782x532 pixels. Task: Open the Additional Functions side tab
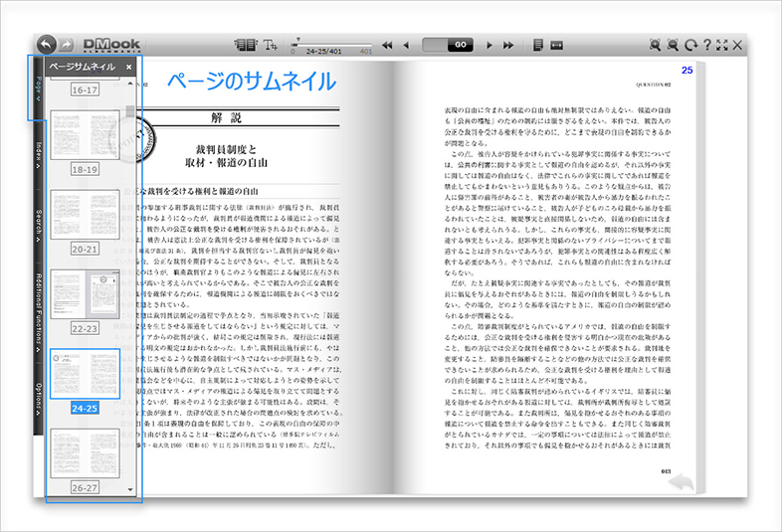[39, 313]
